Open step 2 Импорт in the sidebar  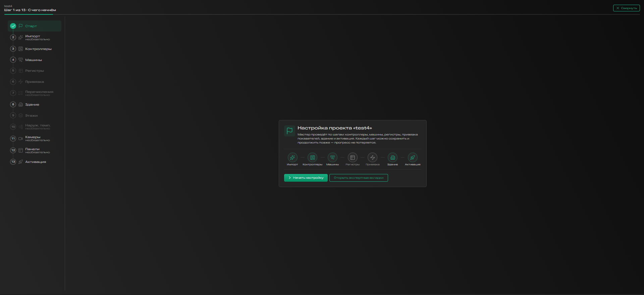pos(35,38)
